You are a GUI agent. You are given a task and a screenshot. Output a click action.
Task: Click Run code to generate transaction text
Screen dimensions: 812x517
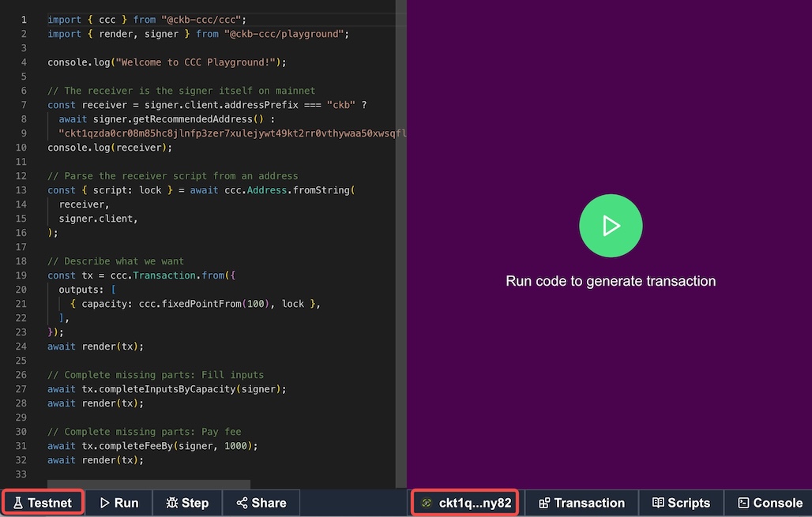coord(611,280)
